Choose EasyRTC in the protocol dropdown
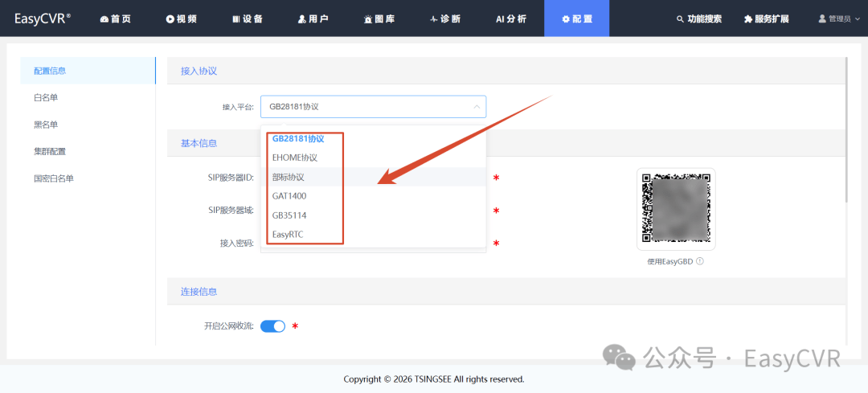This screenshot has height=393, width=868. (x=288, y=235)
